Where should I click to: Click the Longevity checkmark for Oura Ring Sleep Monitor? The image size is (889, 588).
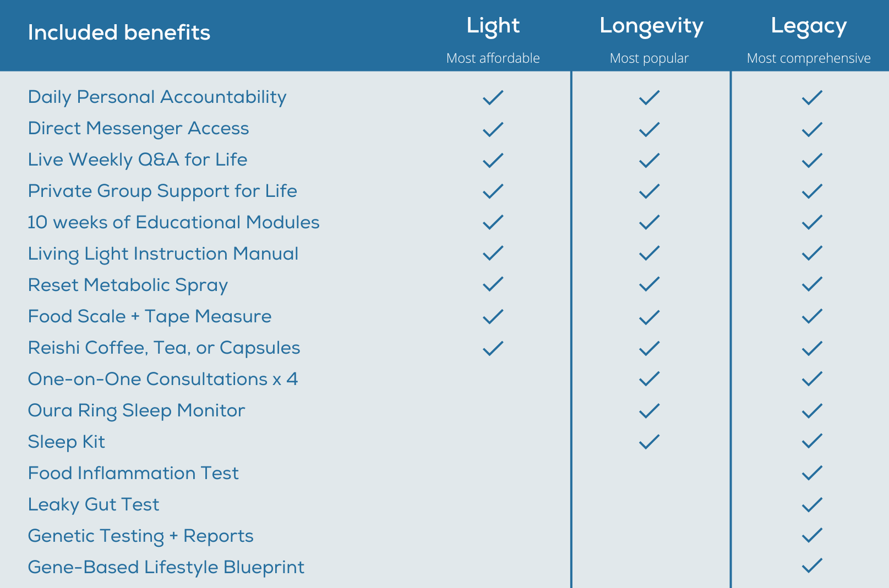coord(649,411)
